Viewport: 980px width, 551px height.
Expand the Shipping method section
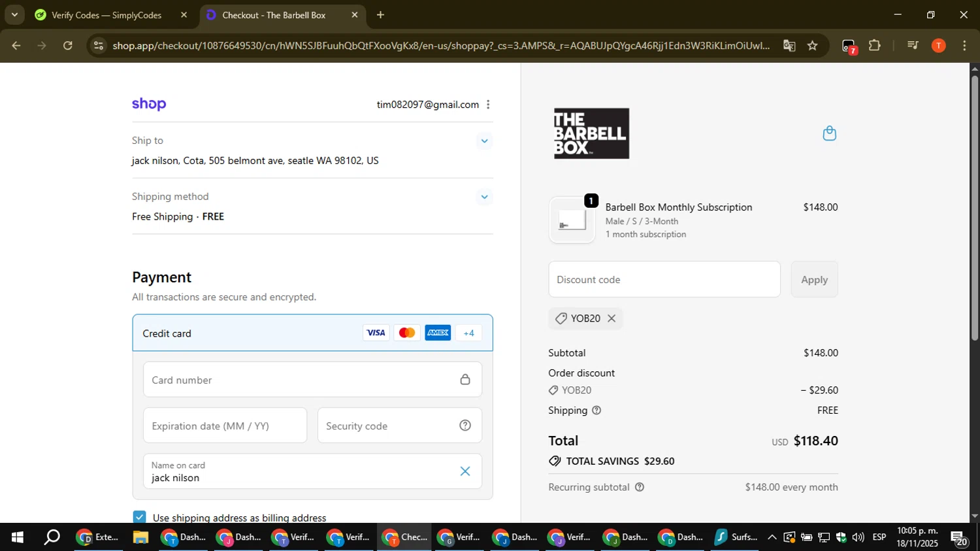click(484, 197)
